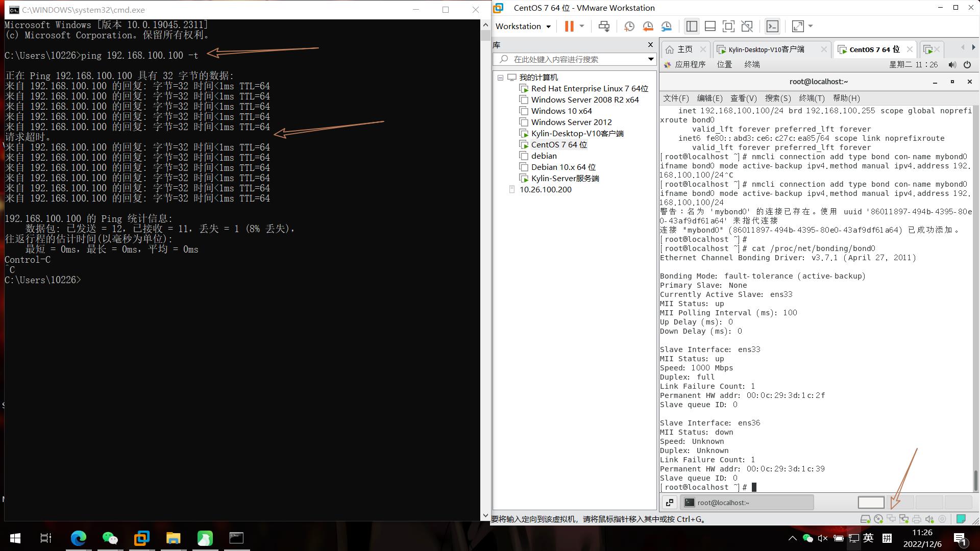Click the terminal vertical scrollbar thumb
This screenshot has width=980, height=551.
click(975, 481)
